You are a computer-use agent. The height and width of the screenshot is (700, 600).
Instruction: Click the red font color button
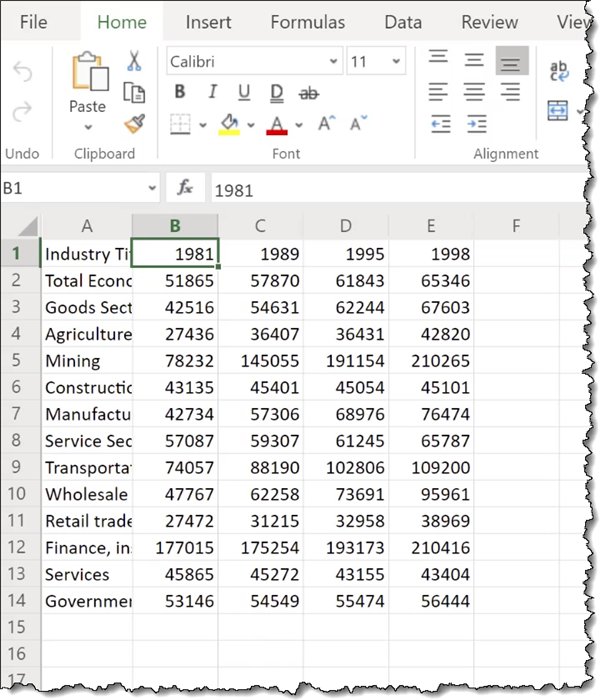[277, 124]
